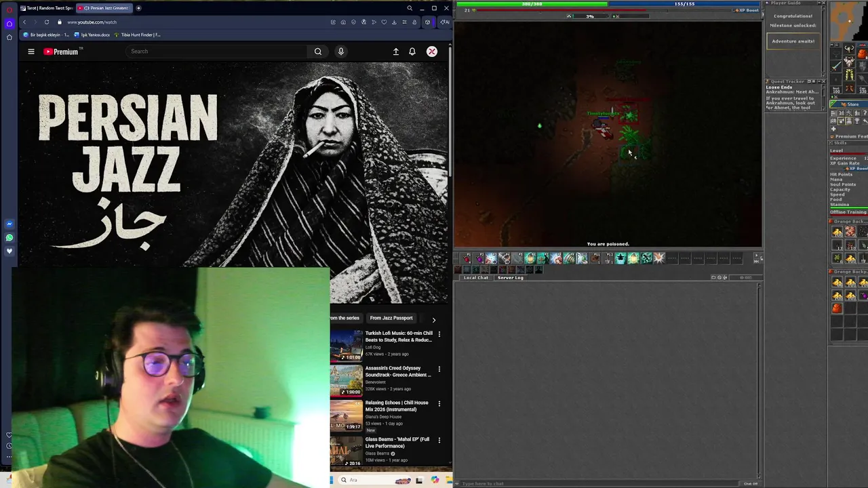Select the From Jazz Passport filter chip
This screenshot has height=488, width=868.
click(391, 318)
